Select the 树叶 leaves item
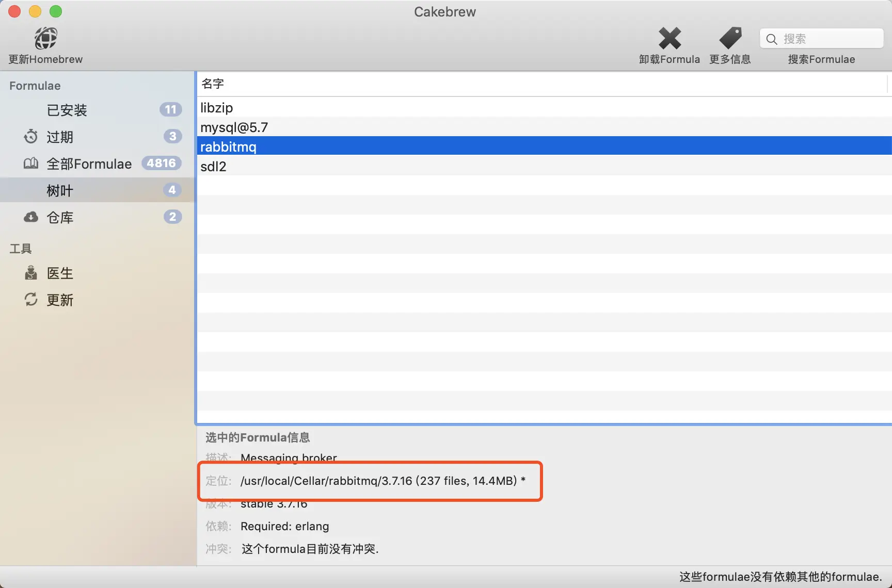This screenshot has width=892, height=588. click(97, 190)
